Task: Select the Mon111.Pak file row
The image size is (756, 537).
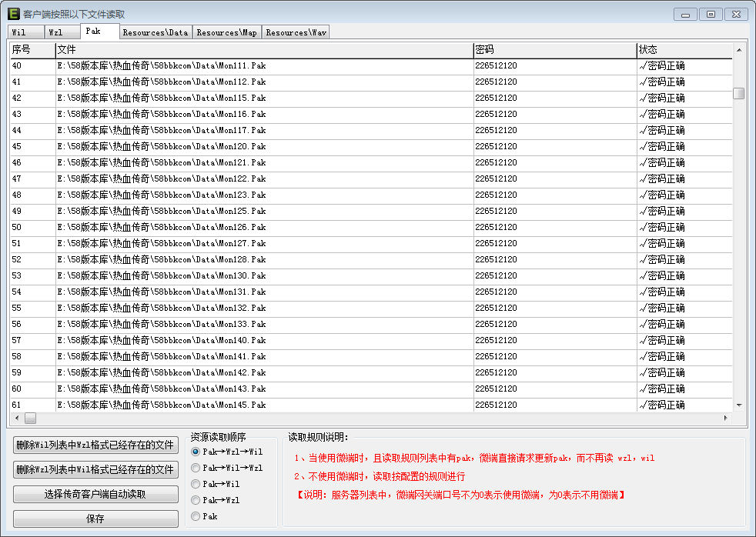Action: point(371,66)
